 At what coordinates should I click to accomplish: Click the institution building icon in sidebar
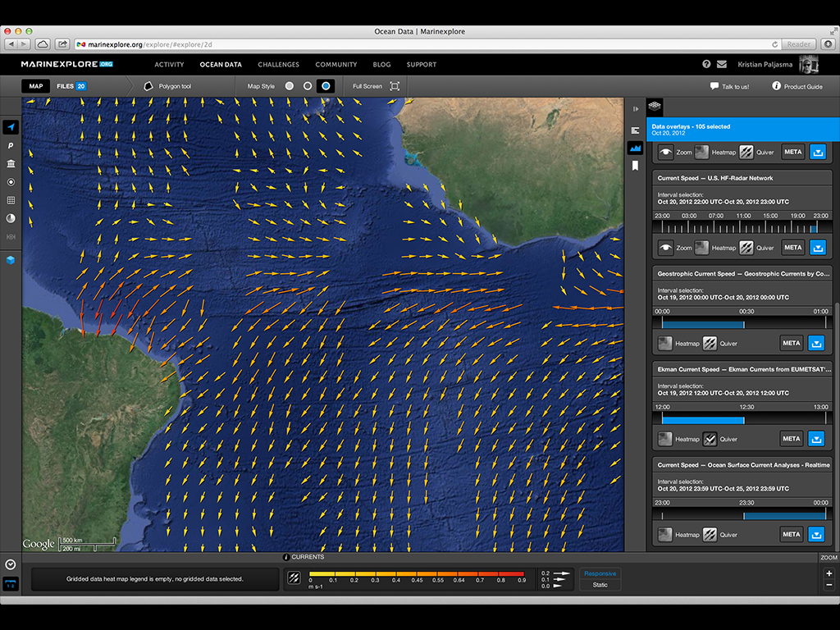[11, 164]
